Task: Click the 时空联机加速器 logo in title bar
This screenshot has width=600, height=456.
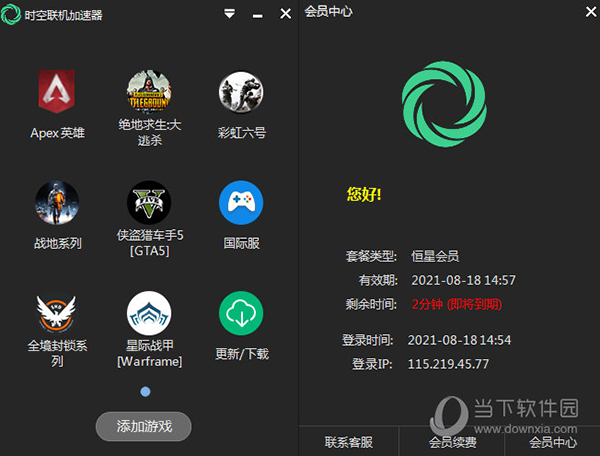Action: [12, 14]
